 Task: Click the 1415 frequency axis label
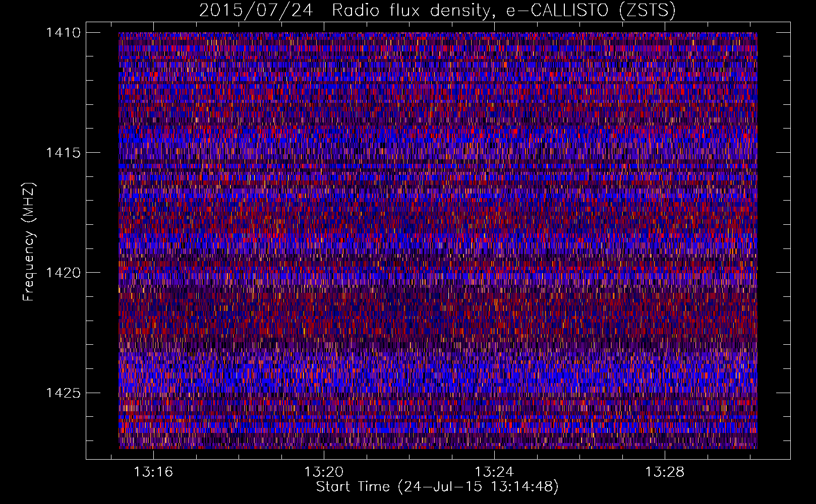pyautogui.click(x=63, y=153)
